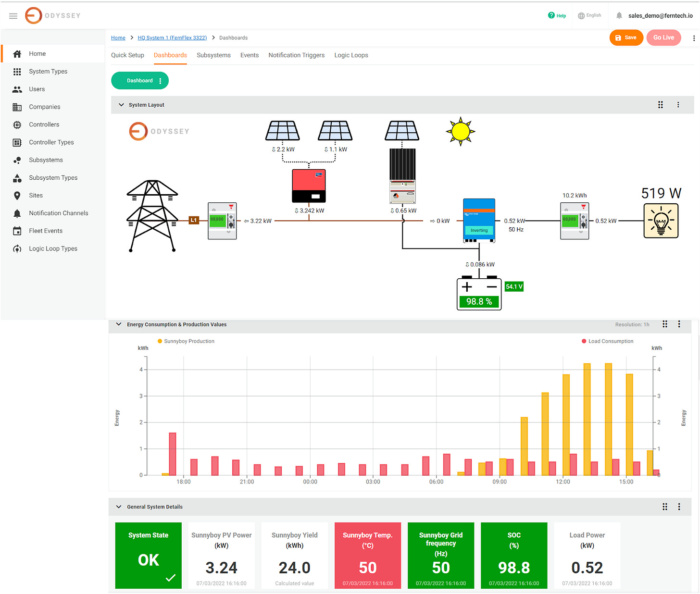Viewport: 700px width, 594px height.
Task: Open Subsystem Types shapes icon in sidebar
Action: 17,178
